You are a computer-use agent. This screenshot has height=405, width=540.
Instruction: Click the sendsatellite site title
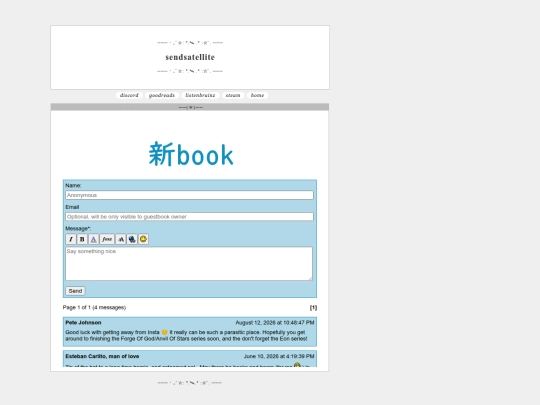click(x=190, y=57)
